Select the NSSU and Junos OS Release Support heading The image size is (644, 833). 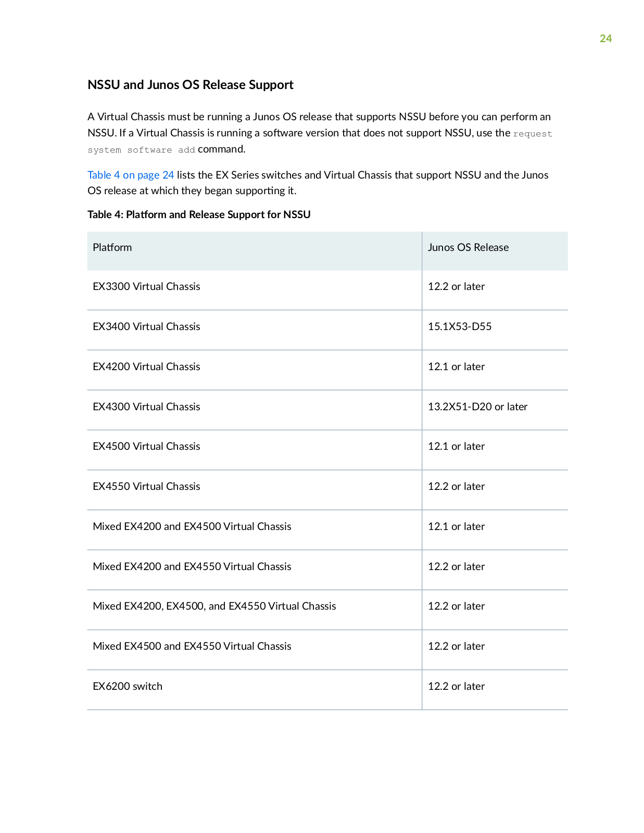(191, 85)
